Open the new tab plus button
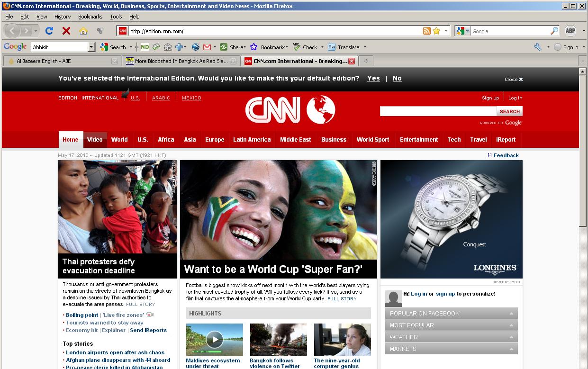This screenshot has height=369, width=588. [x=366, y=61]
